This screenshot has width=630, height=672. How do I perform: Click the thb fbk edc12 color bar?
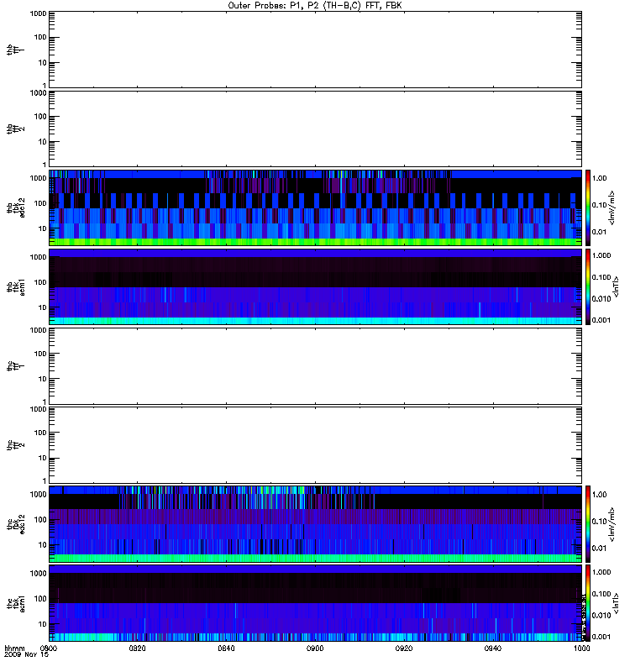point(588,207)
